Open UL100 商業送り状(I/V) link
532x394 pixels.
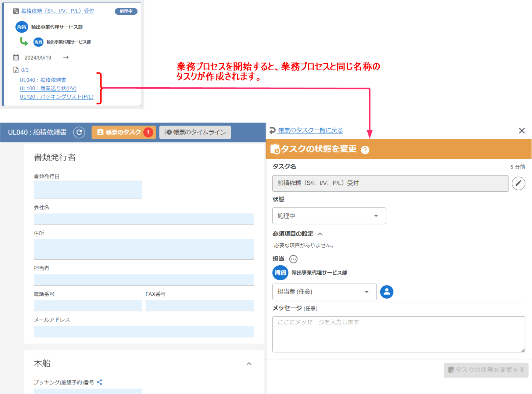(48, 88)
